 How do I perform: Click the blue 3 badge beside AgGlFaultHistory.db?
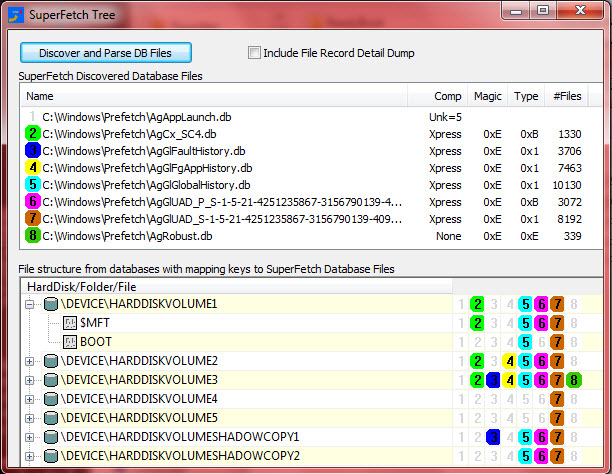pyautogui.click(x=33, y=150)
